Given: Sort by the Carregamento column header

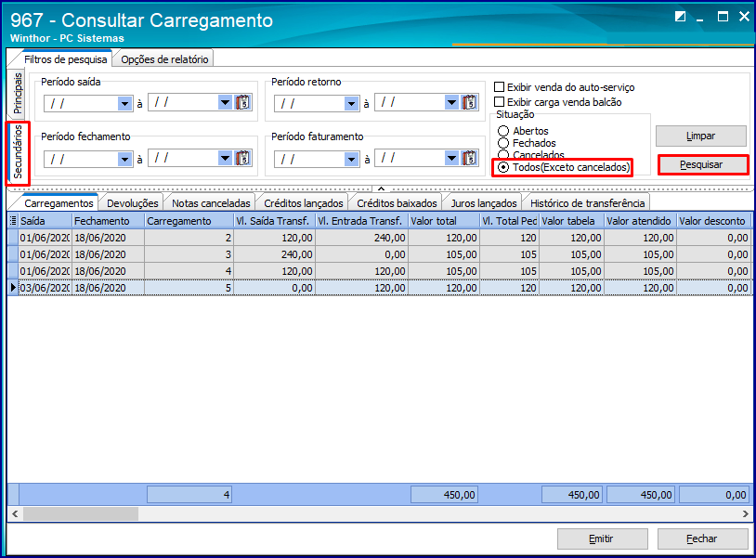Looking at the screenshot, I should coord(189,221).
